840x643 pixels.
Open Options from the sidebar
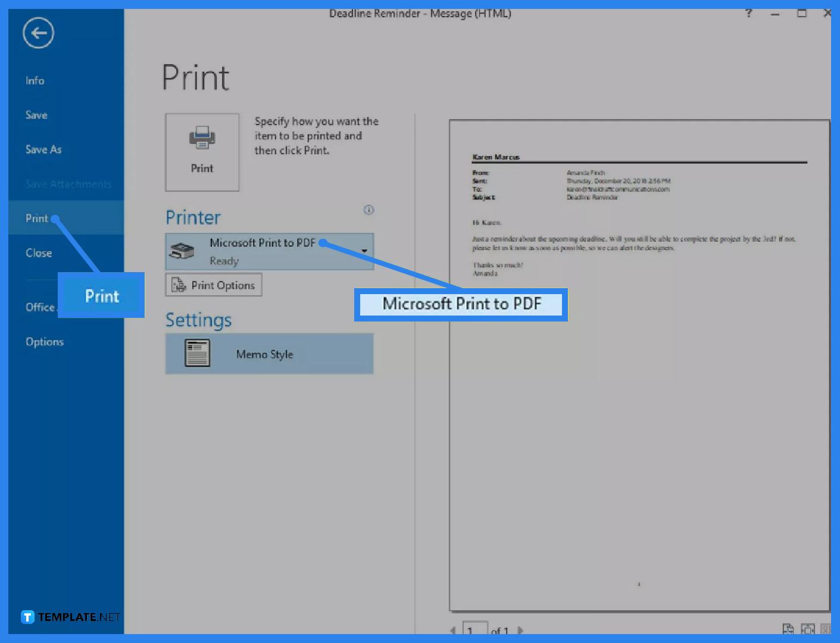pos(45,341)
